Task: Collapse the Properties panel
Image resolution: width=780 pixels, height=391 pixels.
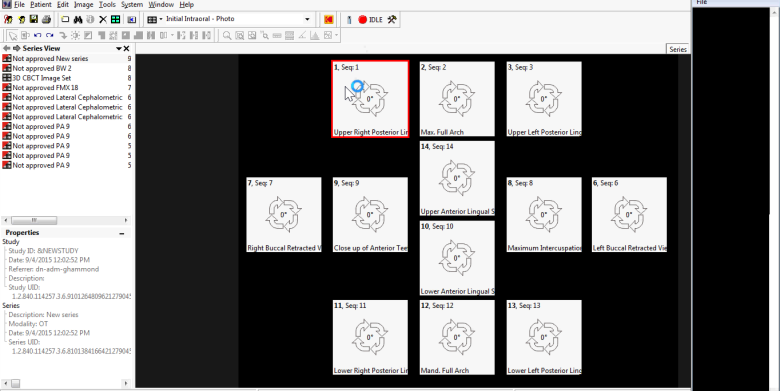Action: pyautogui.click(x=122, y=233)
